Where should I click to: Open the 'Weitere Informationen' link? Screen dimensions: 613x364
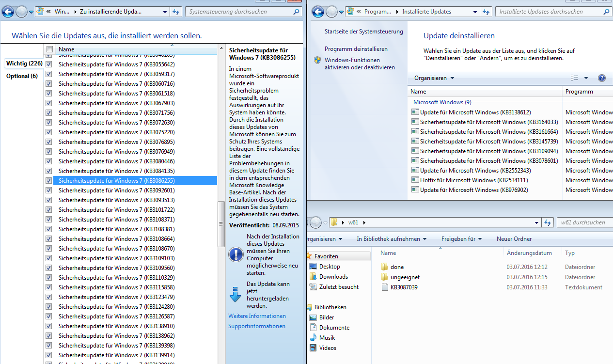coord(257,316)
